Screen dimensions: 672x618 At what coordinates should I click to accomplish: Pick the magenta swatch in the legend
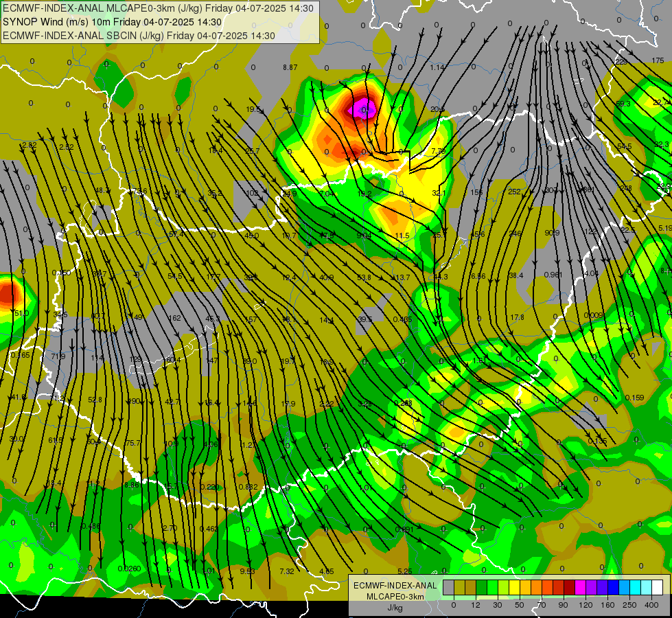pyautogui.click(x=581, y=587)
